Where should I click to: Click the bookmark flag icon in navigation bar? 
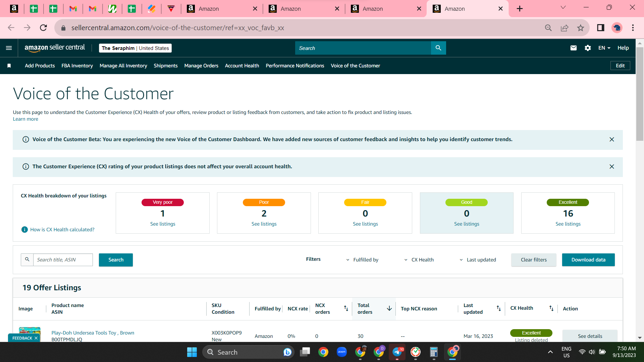click(9, 66)
